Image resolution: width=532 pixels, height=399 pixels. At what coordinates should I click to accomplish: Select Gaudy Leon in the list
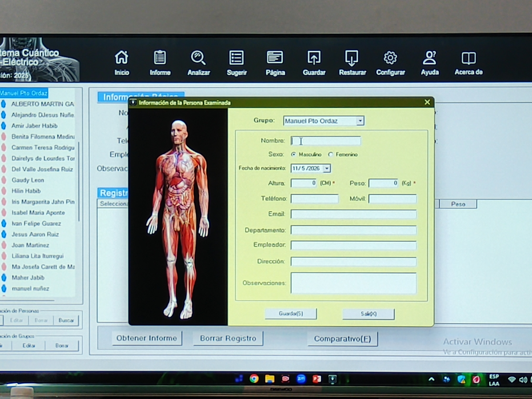point(28,180)
